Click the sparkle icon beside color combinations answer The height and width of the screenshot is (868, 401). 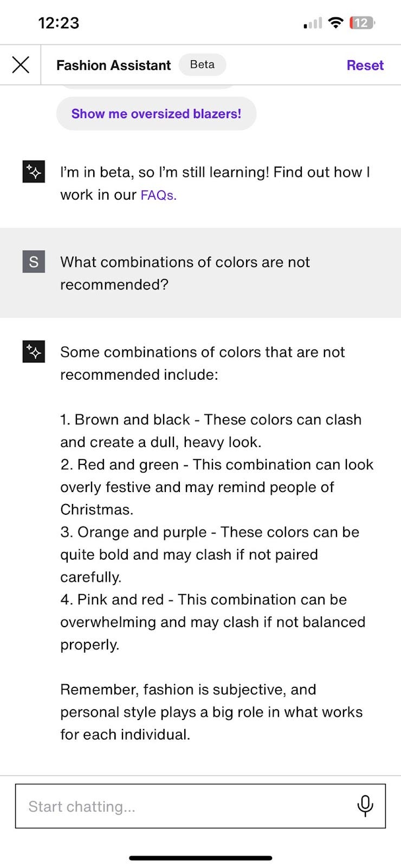pyautogui.click(x=34, y=352)
